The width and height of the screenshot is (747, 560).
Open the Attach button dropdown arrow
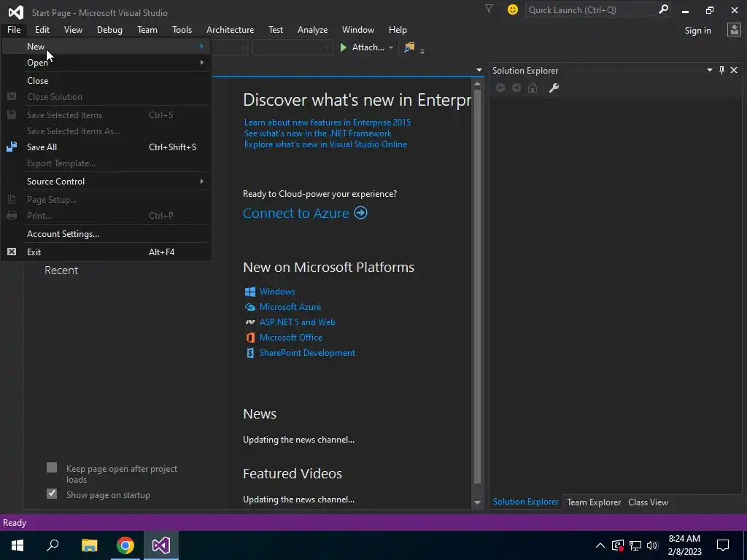coord(391,47)
